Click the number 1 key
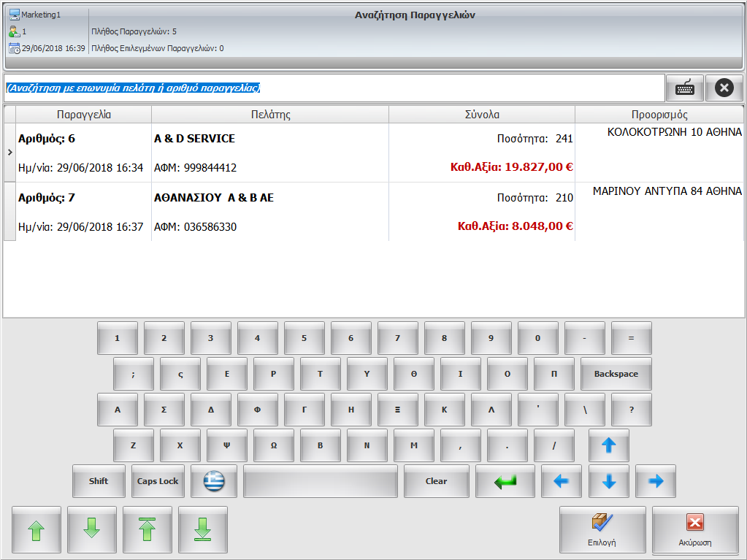This screenshot has height=560, width=747. (x=117, y=338)
